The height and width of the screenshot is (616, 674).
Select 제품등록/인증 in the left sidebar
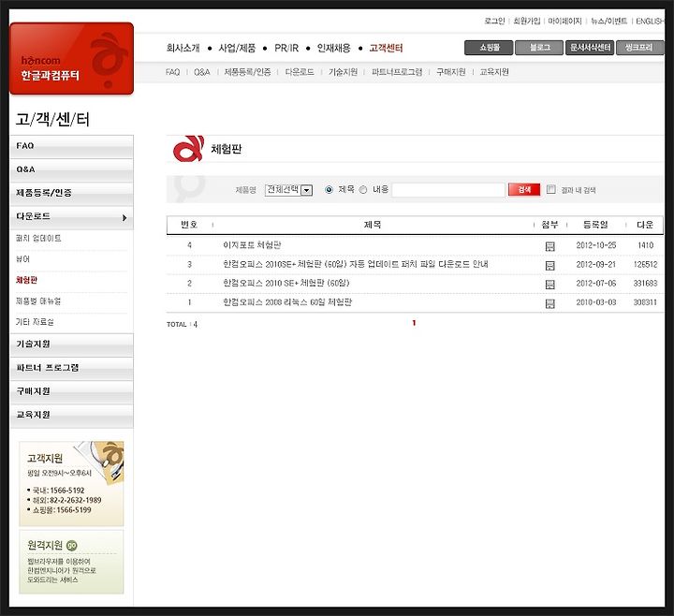pos(71,194)
